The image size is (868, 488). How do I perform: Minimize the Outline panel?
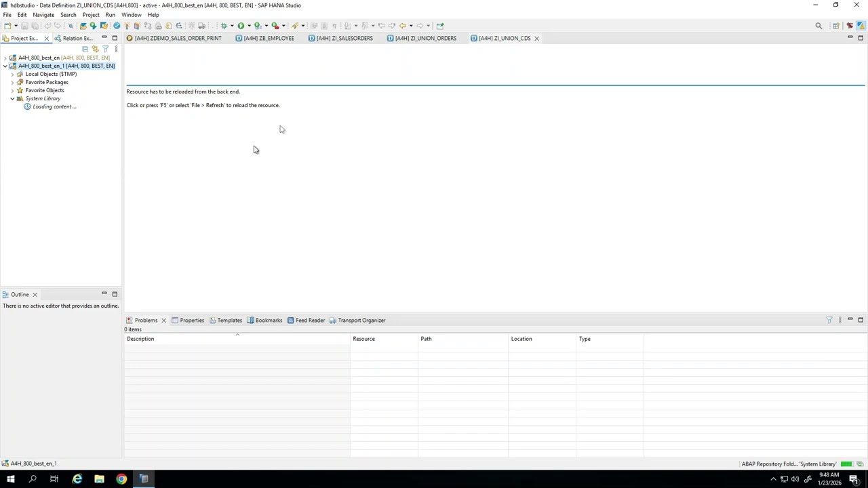pyautogui.click(x=104, y=293)
